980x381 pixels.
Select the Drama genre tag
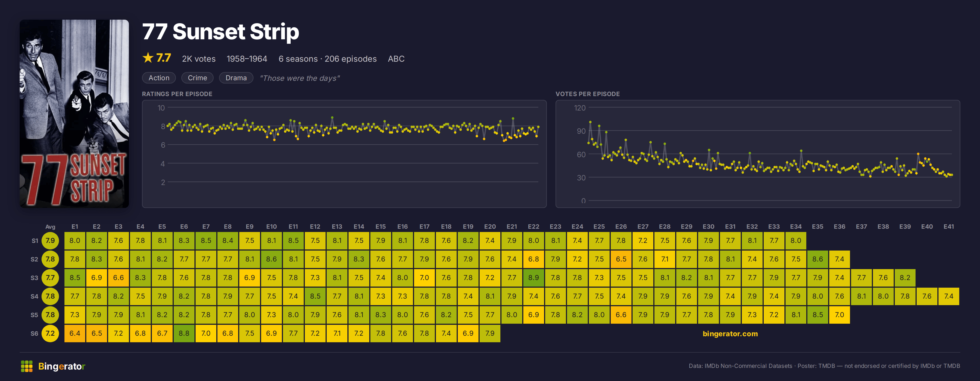pyautogui.click(x=236, y=78)
